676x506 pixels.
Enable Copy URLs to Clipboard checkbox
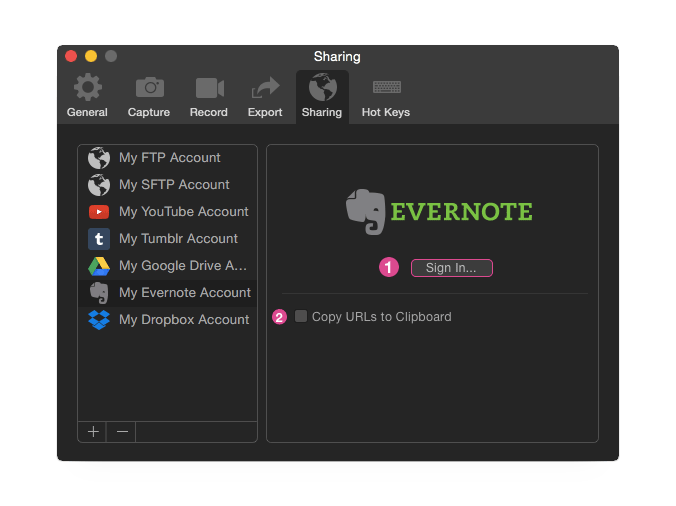pyautogui.click(x=300, y=316)
